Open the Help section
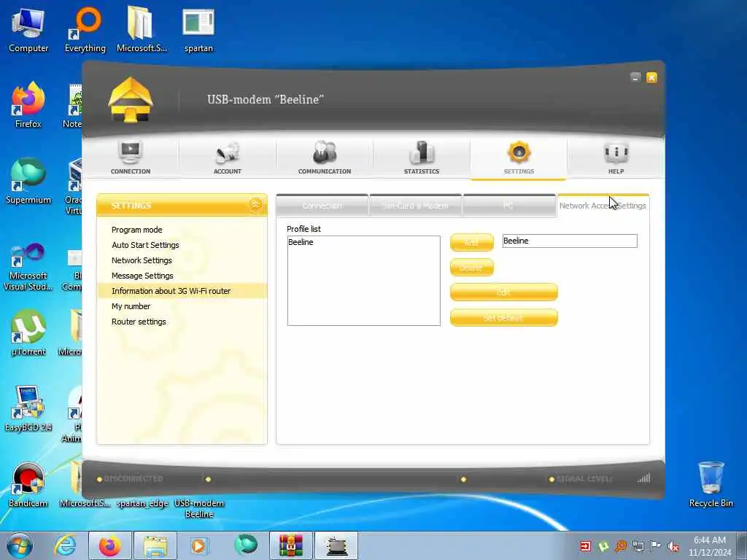The image size is (747, 560). click(x=616, y=158)
